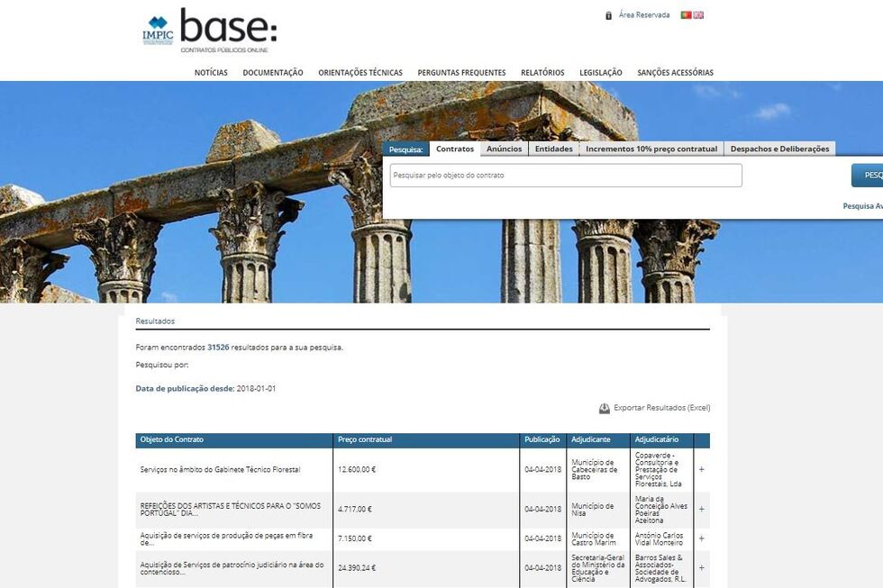Select the Anúncios search tab

(x=504, y=149)
